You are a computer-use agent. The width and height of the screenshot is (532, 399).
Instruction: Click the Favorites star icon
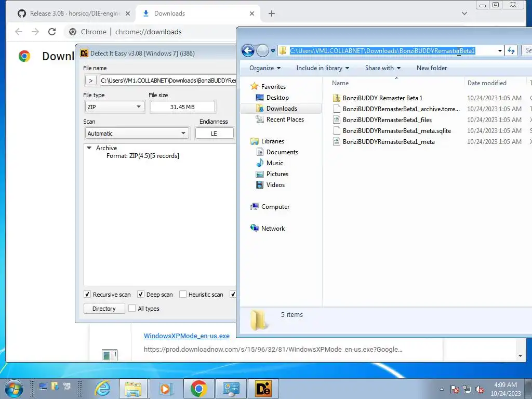(x=254, y=86)
